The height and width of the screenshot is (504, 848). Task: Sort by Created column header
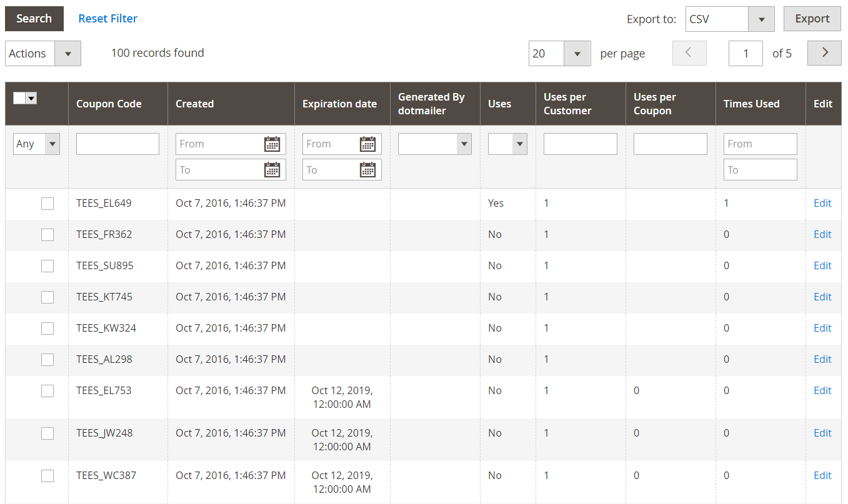click(x=195, y=104)
